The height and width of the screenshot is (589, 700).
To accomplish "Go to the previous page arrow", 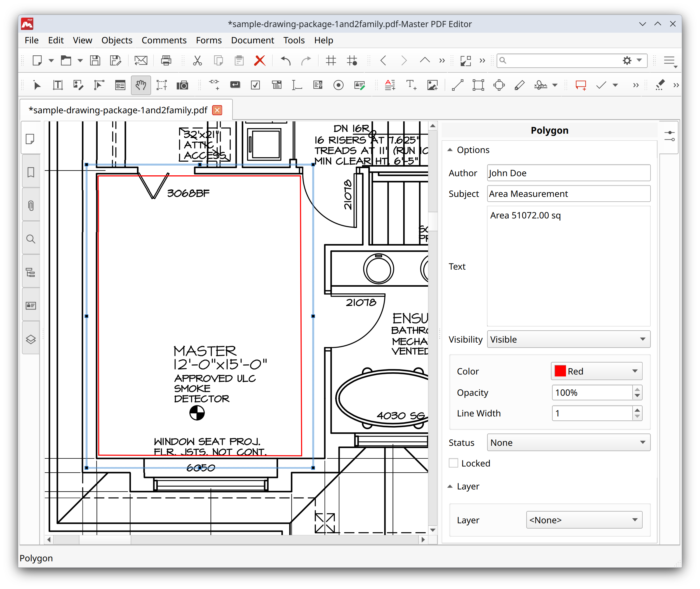I will 383,60.
